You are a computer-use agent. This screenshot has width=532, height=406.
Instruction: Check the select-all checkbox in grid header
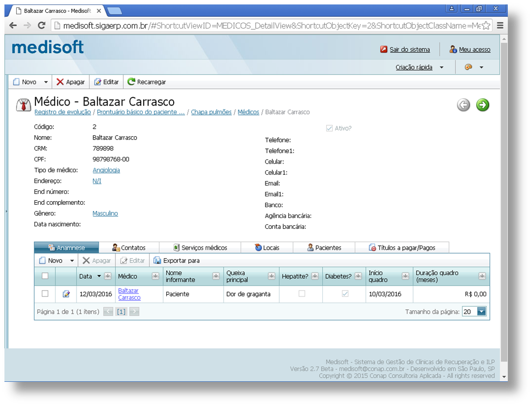pos(45,276)
